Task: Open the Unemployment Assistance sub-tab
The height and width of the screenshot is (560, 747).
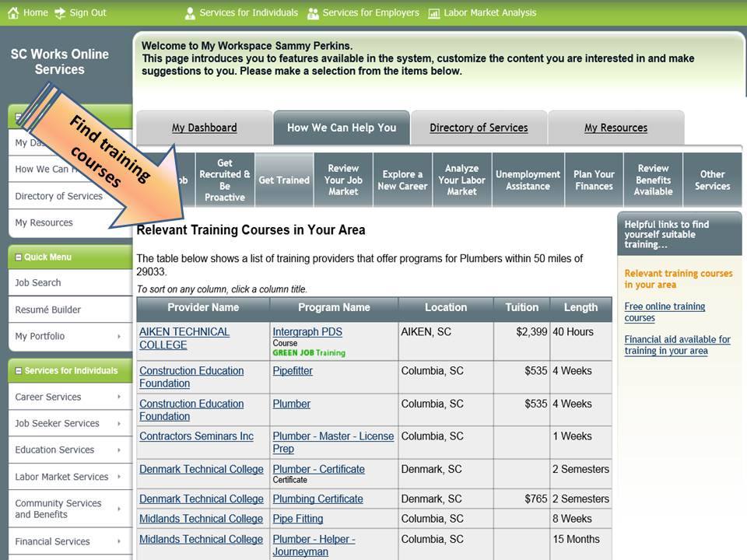Action: click(x=528, y=180)
